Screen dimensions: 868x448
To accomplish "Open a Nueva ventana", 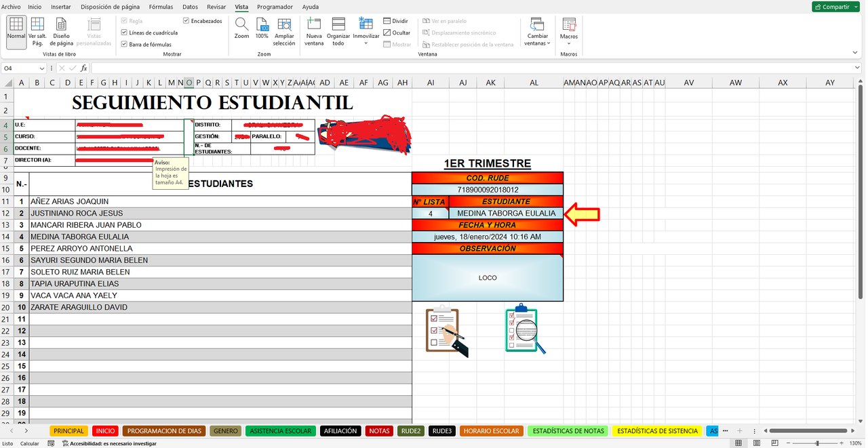I will pyautogui.click(x=314, y=31).
